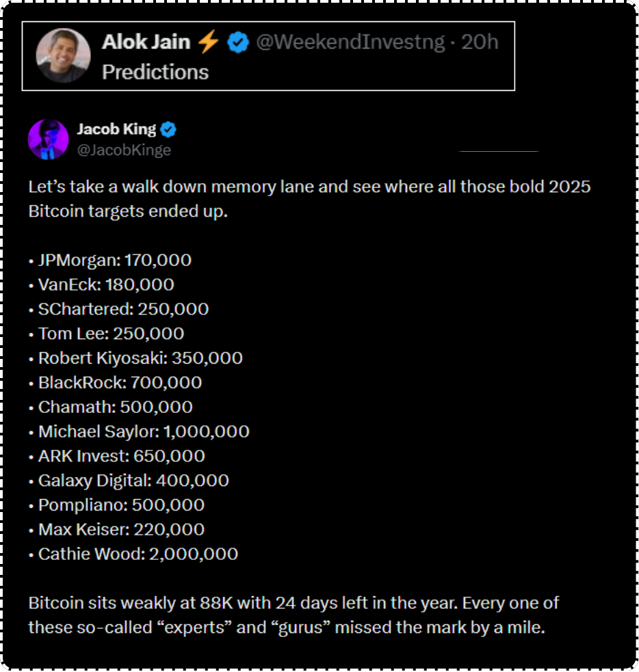Select the JPMorgan: 170,000 line
The image size is (639, 672).
(x=110, y=260)
